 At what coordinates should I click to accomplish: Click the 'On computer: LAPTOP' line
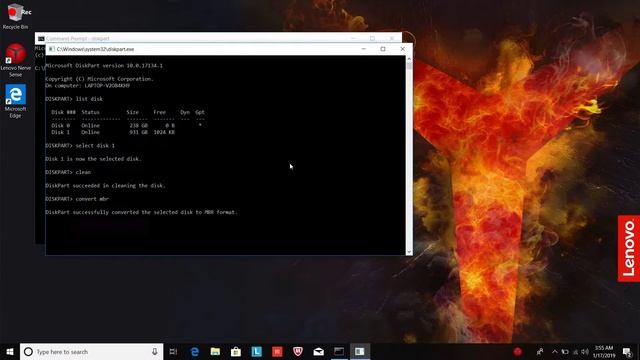[x=87, y=86]
